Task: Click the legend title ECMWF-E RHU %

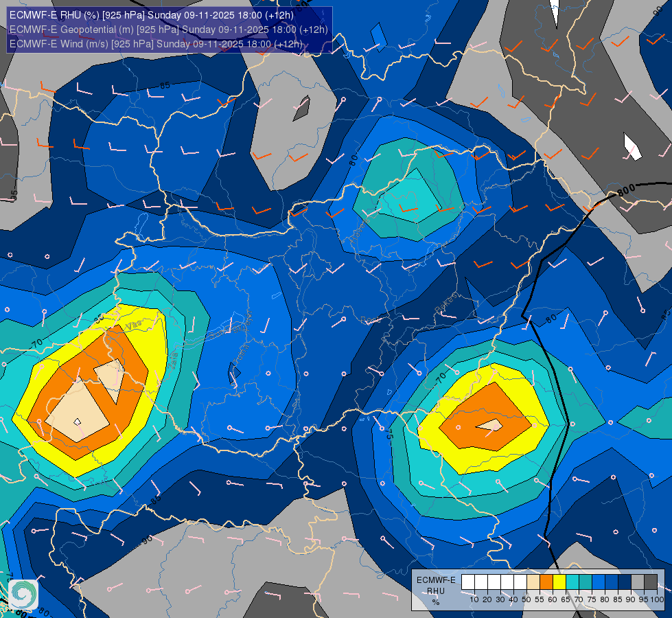Action: [436, 591]
